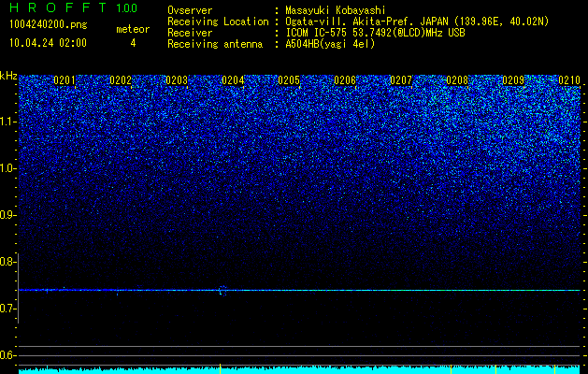Image resolution: width=588 pixels, height=374 pixels.
Task: Select the Ogata-vill. Akita-Pref. JAPAN location text
Action: 417,22
